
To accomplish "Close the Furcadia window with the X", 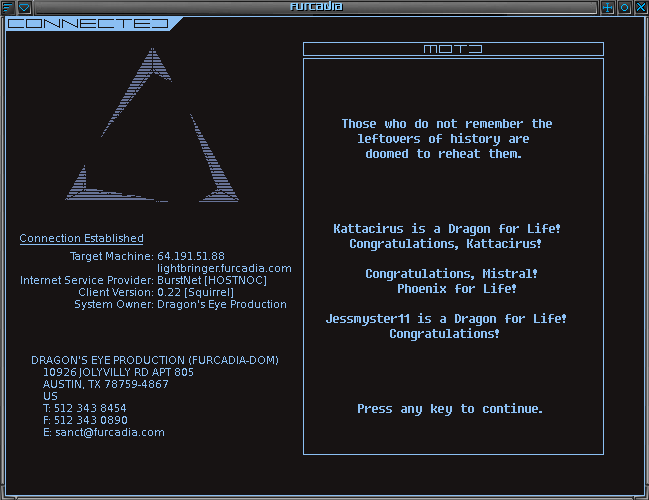I will pos(641,7).
